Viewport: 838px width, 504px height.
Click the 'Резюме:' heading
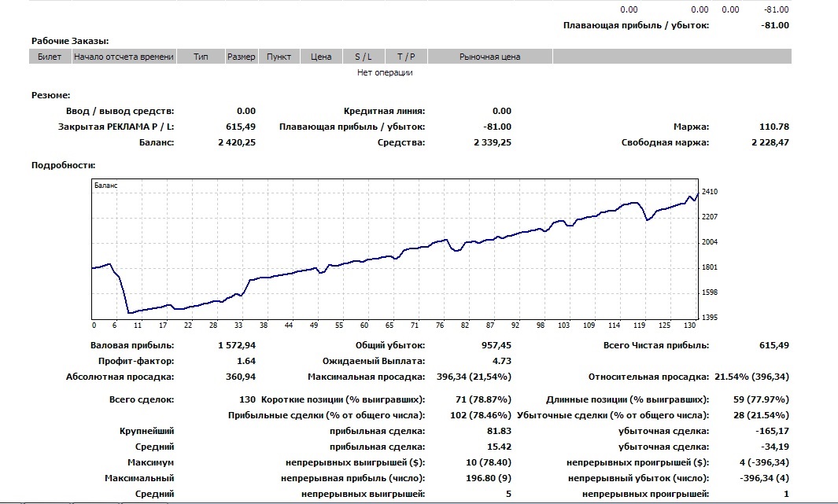point(51,96)
